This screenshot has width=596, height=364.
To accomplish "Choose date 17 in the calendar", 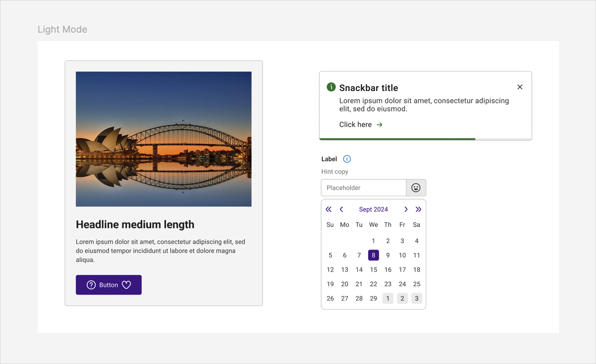I will [x=402, y=270].
